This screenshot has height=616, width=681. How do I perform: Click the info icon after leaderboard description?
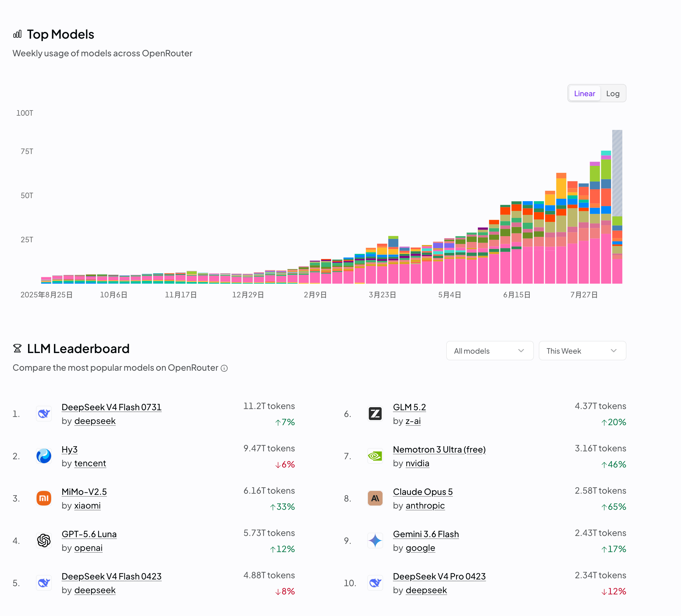click(x=224, y=368)
